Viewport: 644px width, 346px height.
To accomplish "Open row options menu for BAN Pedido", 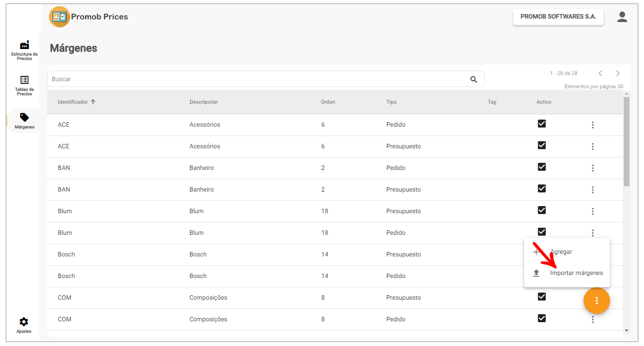I will pos(592,168).
